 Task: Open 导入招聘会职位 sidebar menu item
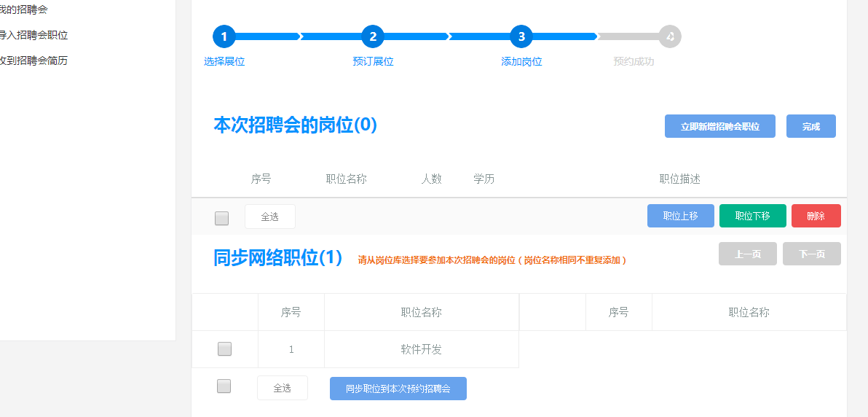(x=33, y=35)
